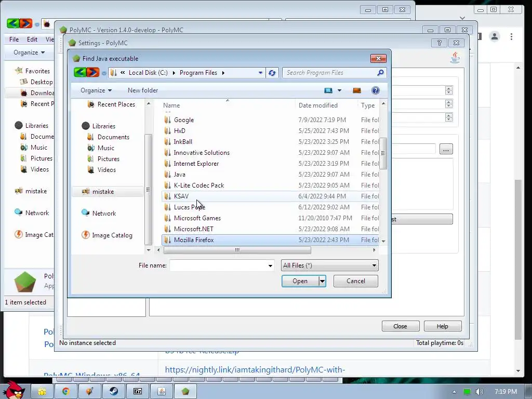This screenshot has height=399, width=532.
Task: Select Recent Places in dialog sidebar
Action: [116, 104]
